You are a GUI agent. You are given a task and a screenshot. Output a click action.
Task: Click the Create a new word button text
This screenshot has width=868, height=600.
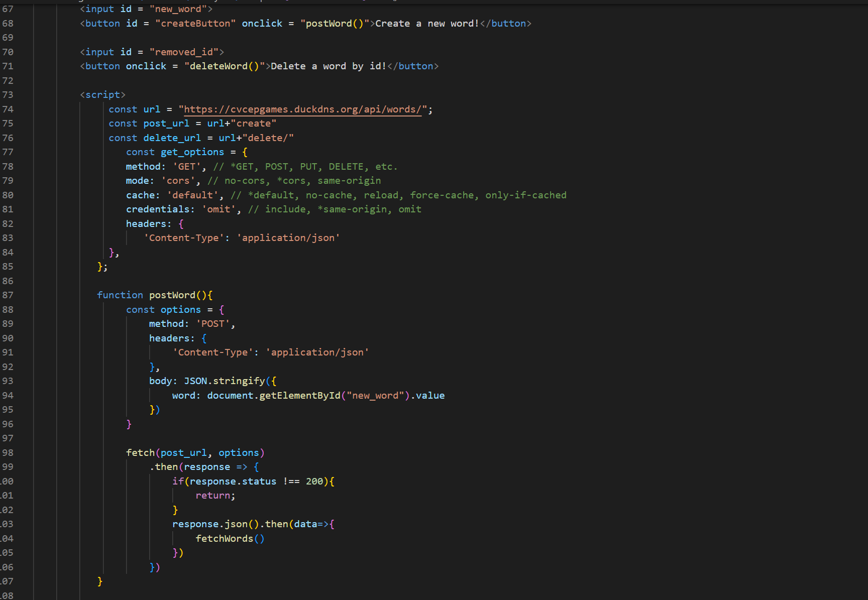(427, 23)
